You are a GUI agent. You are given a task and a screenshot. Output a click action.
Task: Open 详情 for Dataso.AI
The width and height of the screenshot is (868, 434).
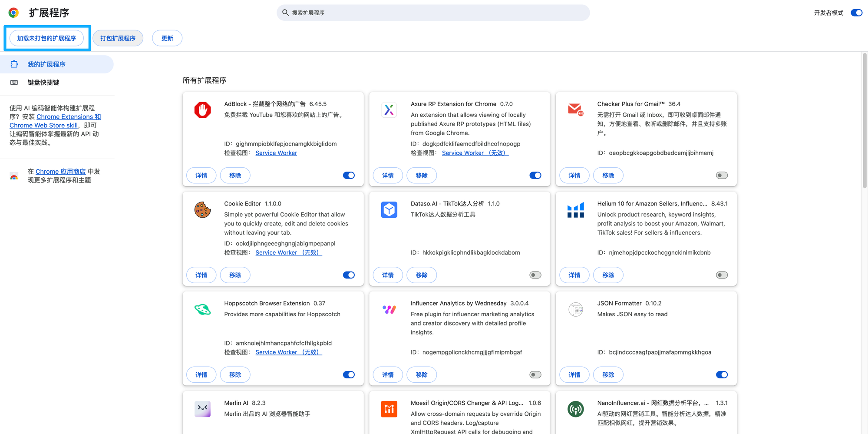point(388,275)
